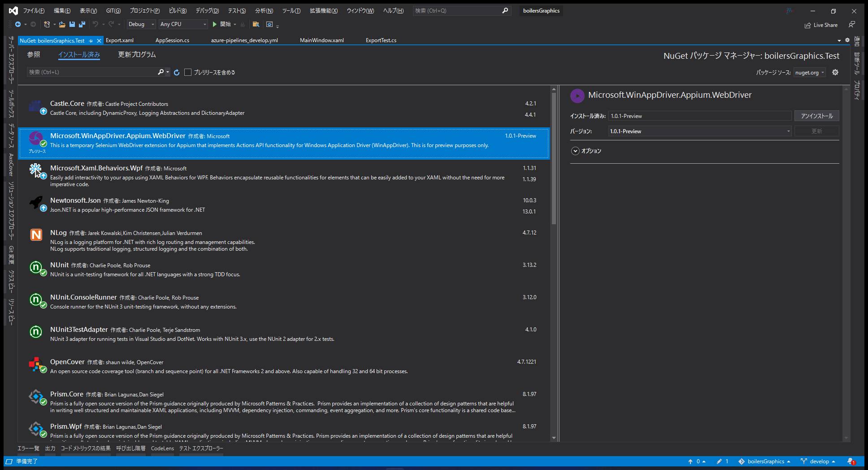Click the open file folder icon
The image size is (868, 470).
62,24
